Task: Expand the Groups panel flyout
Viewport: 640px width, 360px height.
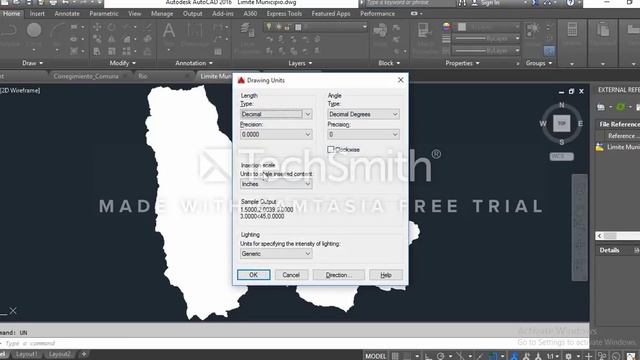Action: pyautogui.click(x=539, y=63)
